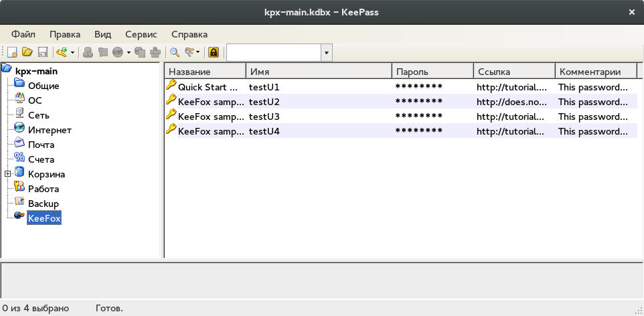Select the Почта group
Image resolution: width=644 pixels, height=316 pixels.
(x=41, y=145)
